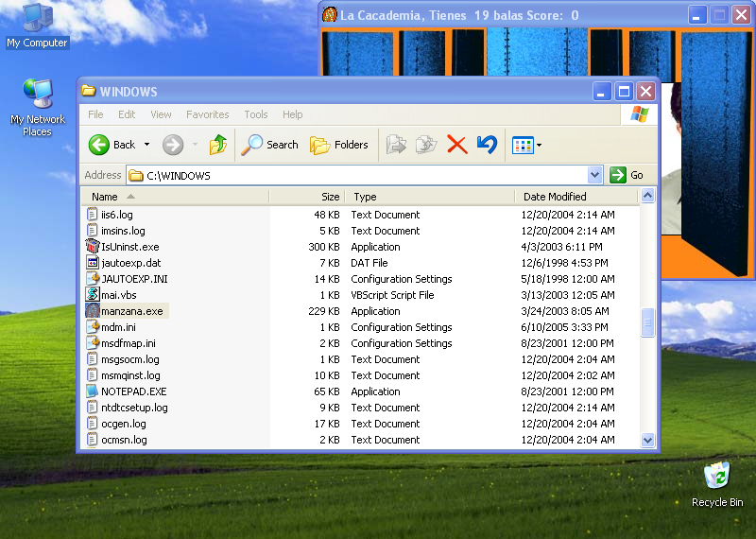Select the NOTEPAD.EXE application icon
The height and width of the screenshot is (539, 756).
92,391
